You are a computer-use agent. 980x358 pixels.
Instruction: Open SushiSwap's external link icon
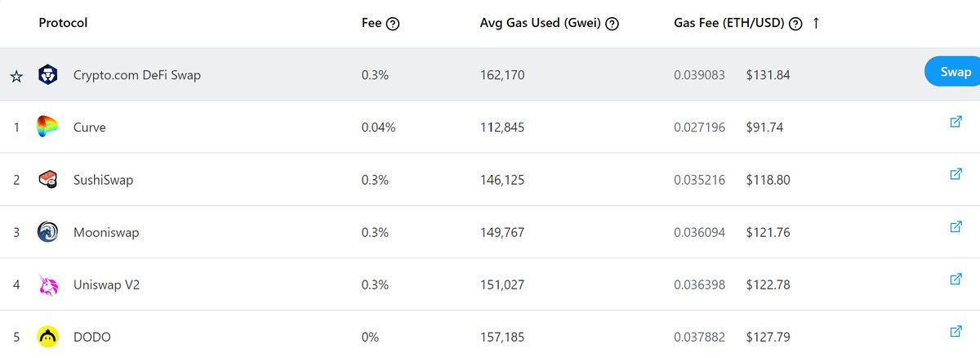(956, 174)
